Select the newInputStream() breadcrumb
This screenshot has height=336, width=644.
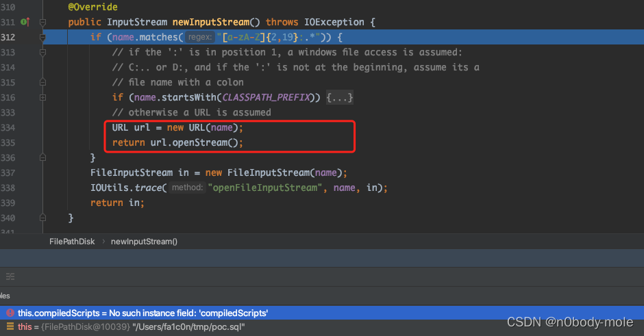(x=144, y=242)
